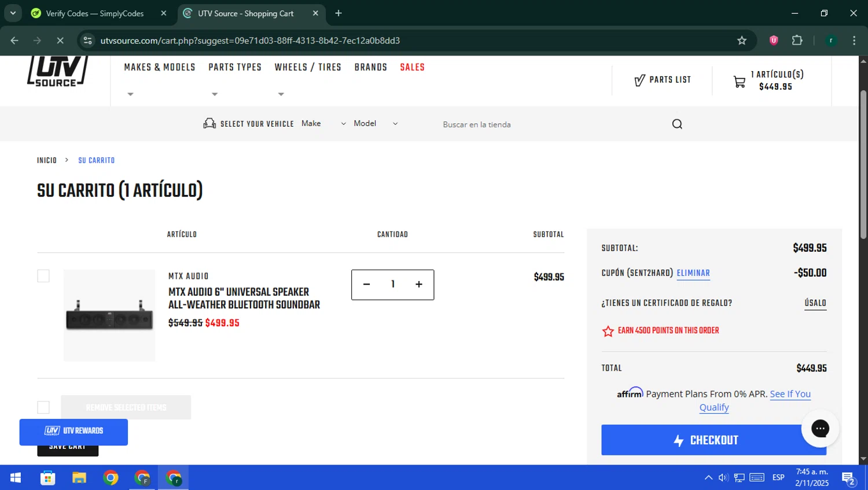
Task: Click the Remove Selected Items button
Action: pos(126,407)
